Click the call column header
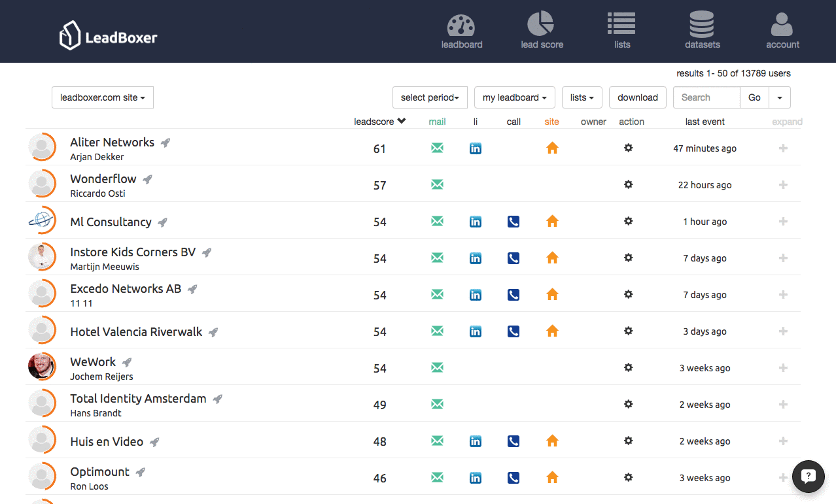 click(x=514, y=122)
